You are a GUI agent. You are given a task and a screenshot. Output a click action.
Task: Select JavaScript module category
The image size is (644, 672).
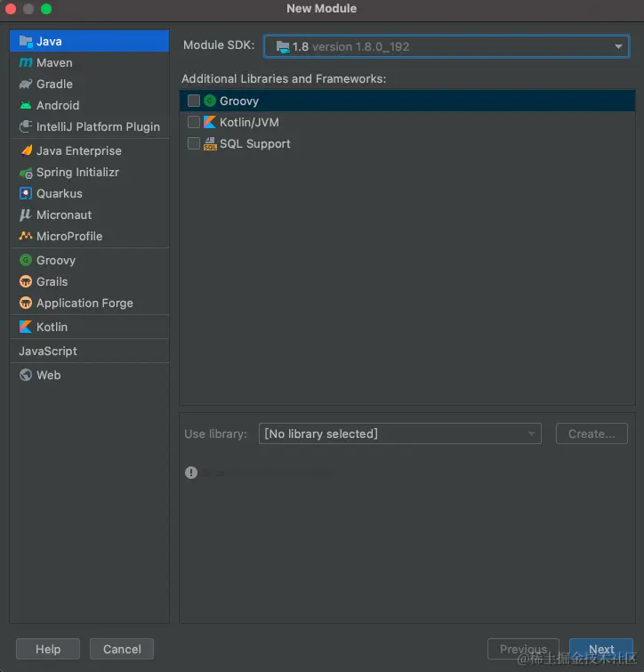[x=89, y=351]
